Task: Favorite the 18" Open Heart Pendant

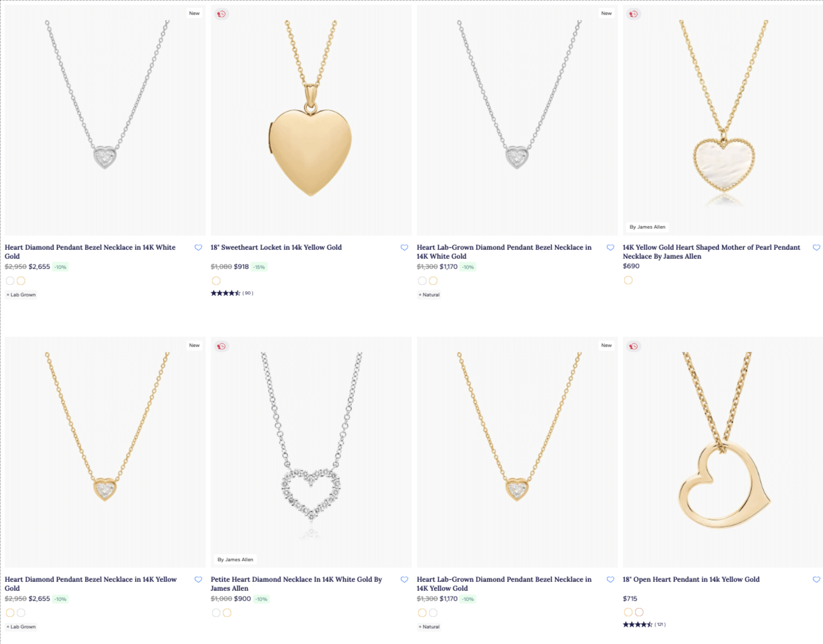Action: [x=817, y=580]
